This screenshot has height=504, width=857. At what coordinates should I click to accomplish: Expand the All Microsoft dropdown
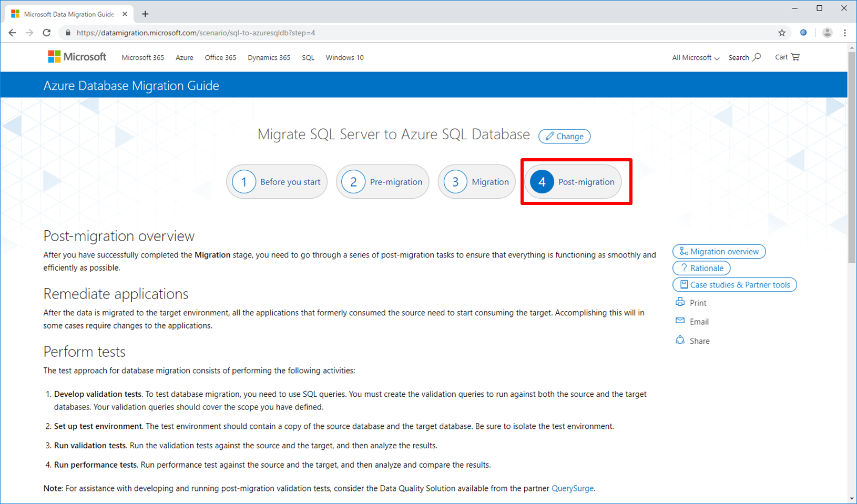click(x=696, y=57)
